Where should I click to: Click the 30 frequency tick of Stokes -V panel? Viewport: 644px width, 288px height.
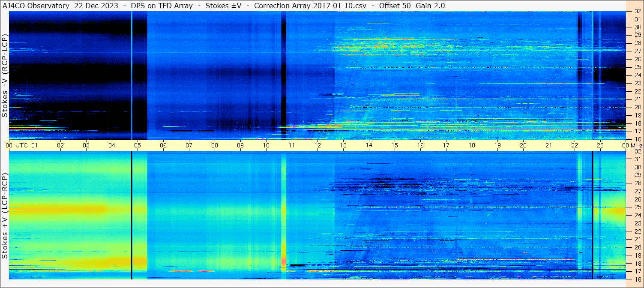click(x=637, y=27)
